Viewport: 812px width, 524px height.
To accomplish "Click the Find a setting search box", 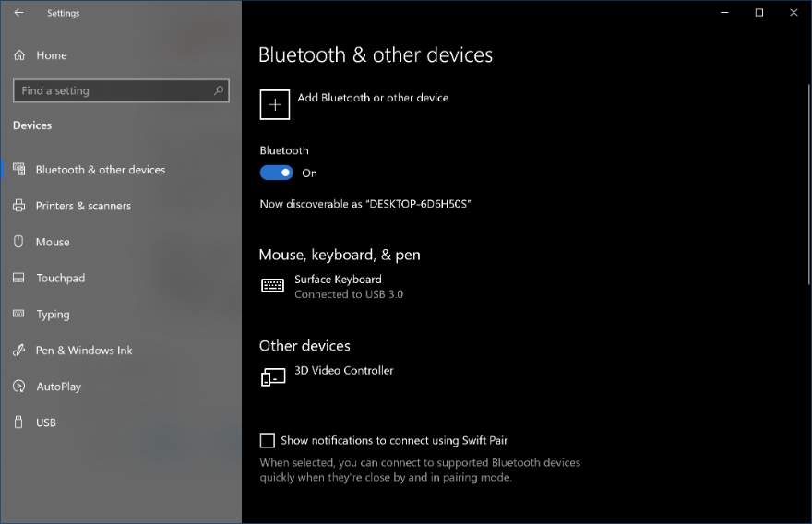I will 111,90.
